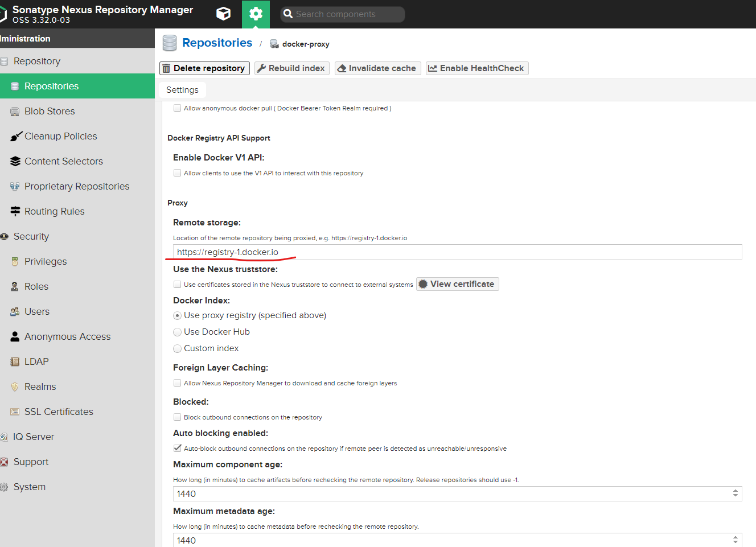Open the SSL Certificates section

click(x=59, y=412)
